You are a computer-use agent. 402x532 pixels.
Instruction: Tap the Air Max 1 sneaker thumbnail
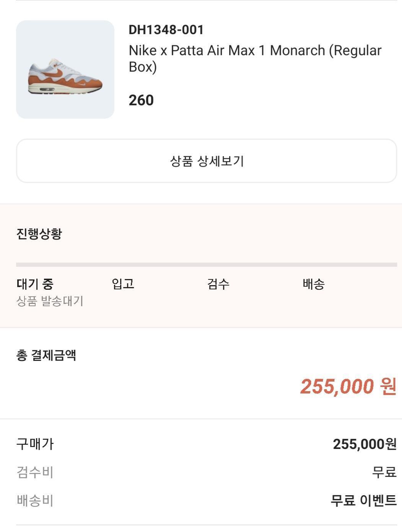point(65,70)
